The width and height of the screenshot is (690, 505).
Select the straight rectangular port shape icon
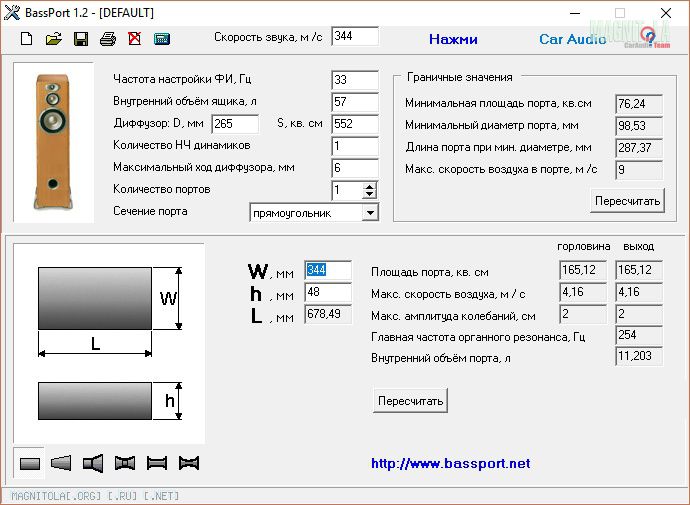pyautogui.click(x=29, y=463)
